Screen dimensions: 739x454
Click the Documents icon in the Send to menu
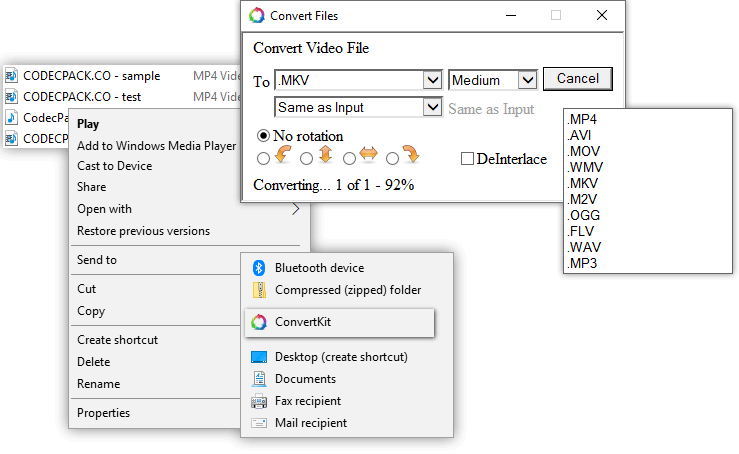pos(259,379)
